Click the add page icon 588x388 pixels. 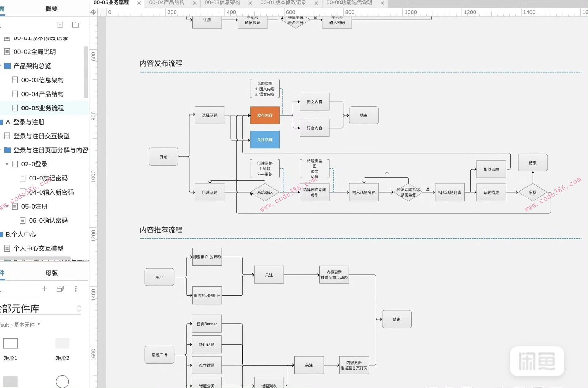(x=60, y=24)
